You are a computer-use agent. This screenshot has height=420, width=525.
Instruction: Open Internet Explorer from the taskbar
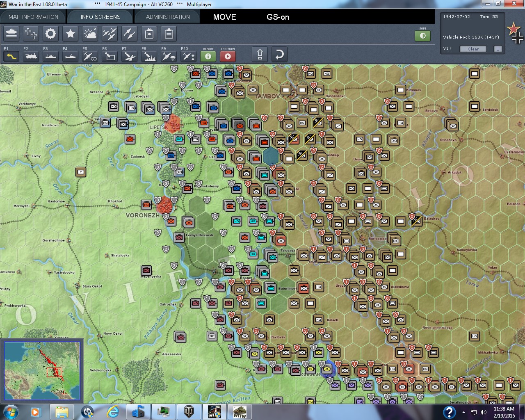[113, 412]
